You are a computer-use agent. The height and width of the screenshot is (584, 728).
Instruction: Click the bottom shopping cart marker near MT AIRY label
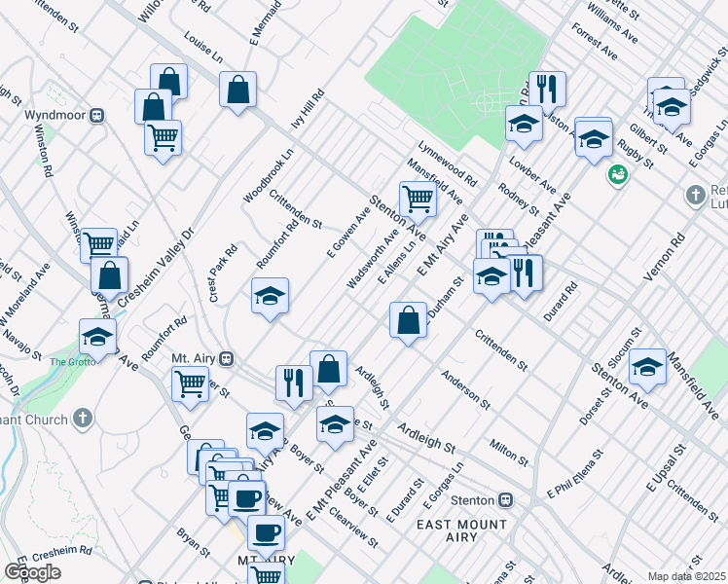266,574
